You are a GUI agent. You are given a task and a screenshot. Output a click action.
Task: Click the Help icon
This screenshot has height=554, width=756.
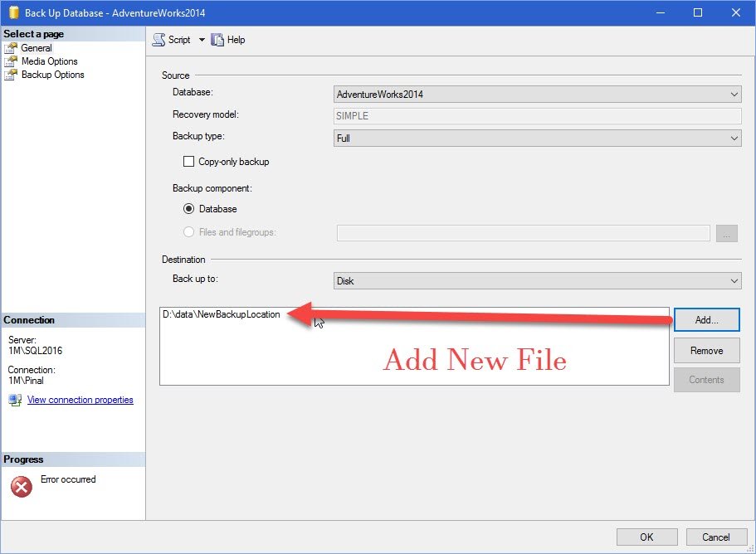coord(217,40)
